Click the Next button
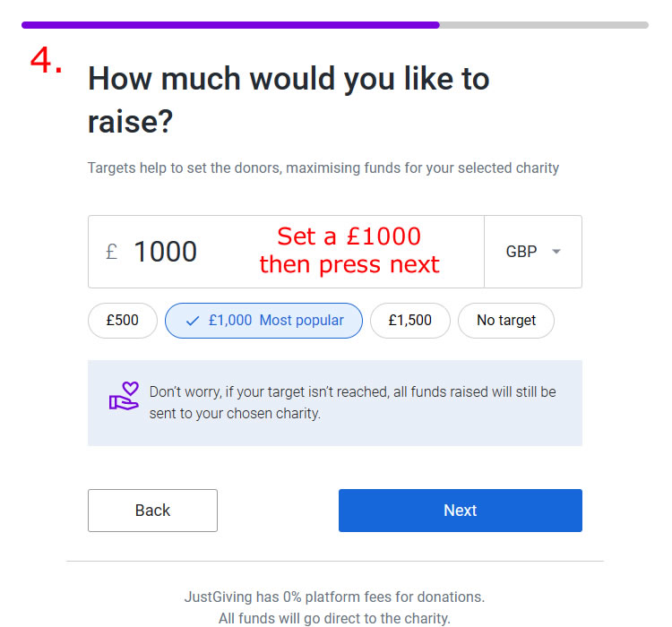This screenshot has height=627, width=672. tap(461, 511)
